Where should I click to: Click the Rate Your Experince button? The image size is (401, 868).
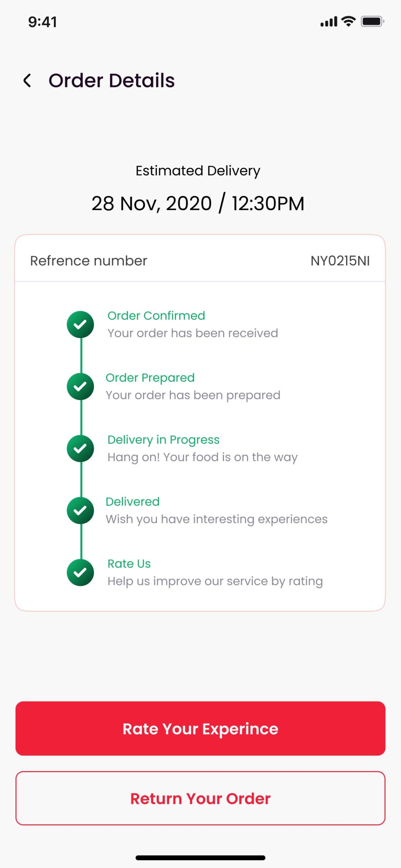point(200,728)
